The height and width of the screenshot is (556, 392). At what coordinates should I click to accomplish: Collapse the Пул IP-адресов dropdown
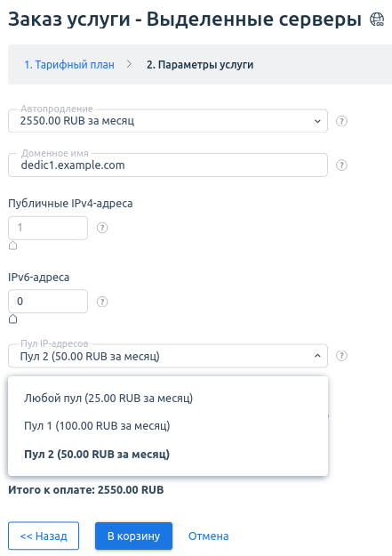[168, 356]
